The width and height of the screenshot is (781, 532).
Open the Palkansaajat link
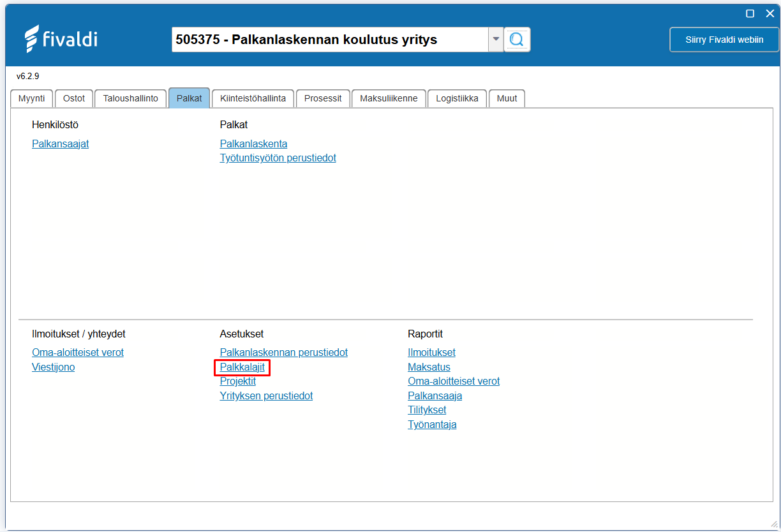[61, 144]
